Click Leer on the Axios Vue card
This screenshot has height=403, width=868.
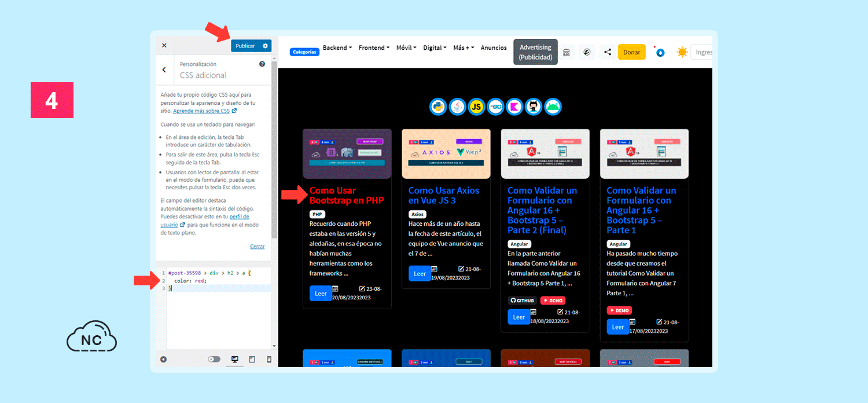click(420, 273)
